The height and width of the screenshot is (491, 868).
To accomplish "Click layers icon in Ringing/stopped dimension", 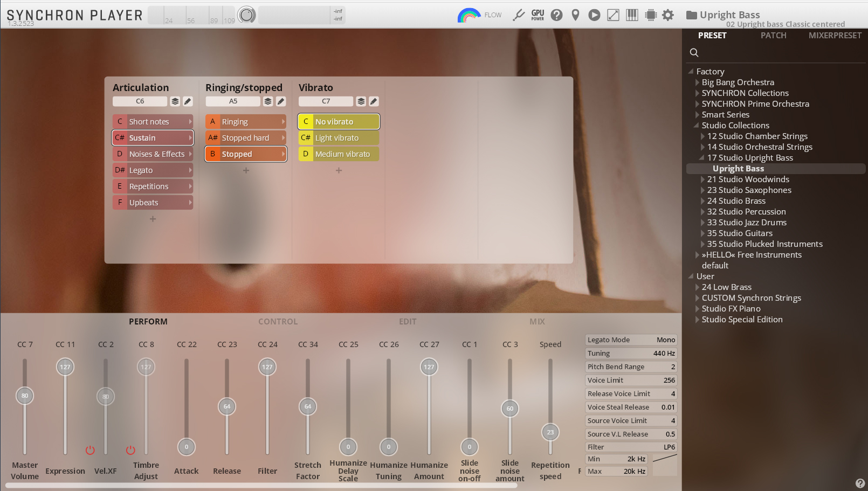I will (268, 101).
